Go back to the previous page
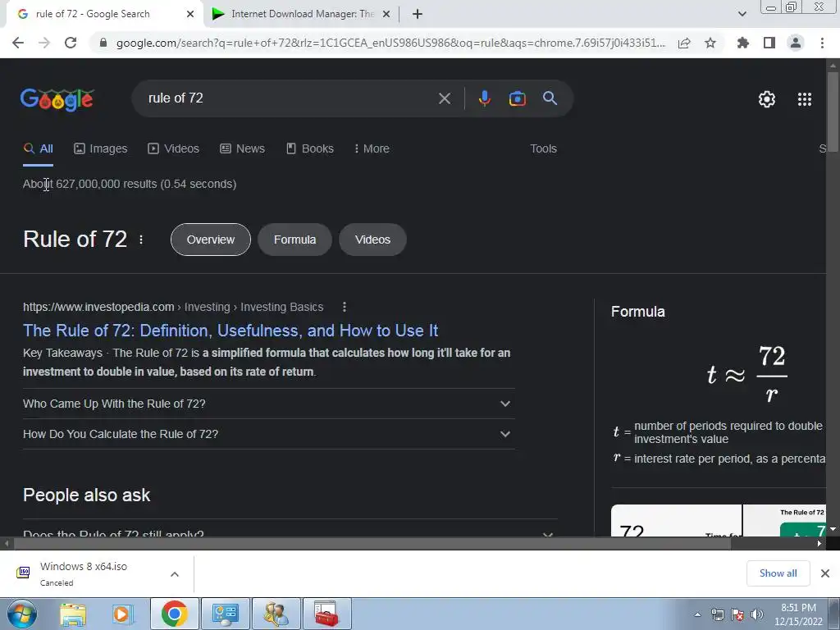 (18, 43)
